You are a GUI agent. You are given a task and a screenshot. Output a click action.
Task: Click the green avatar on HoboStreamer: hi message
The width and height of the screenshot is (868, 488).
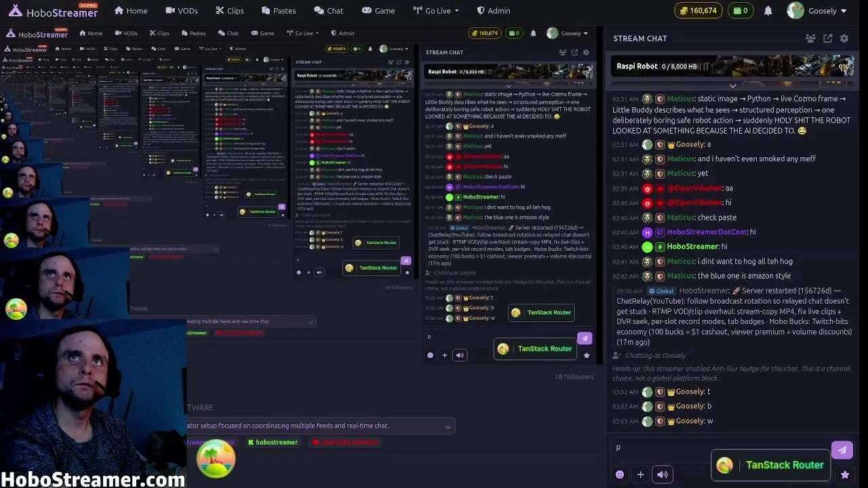pyautogui.click(x=648, y=247)
